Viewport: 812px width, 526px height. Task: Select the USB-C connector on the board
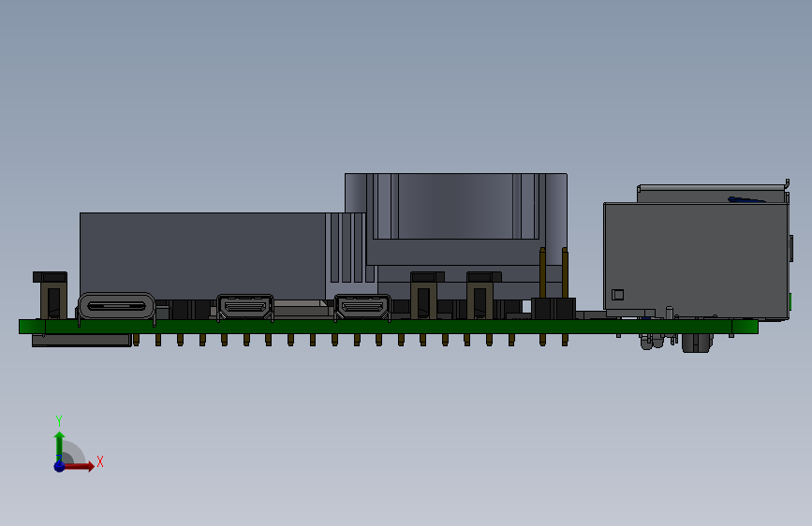116,306
